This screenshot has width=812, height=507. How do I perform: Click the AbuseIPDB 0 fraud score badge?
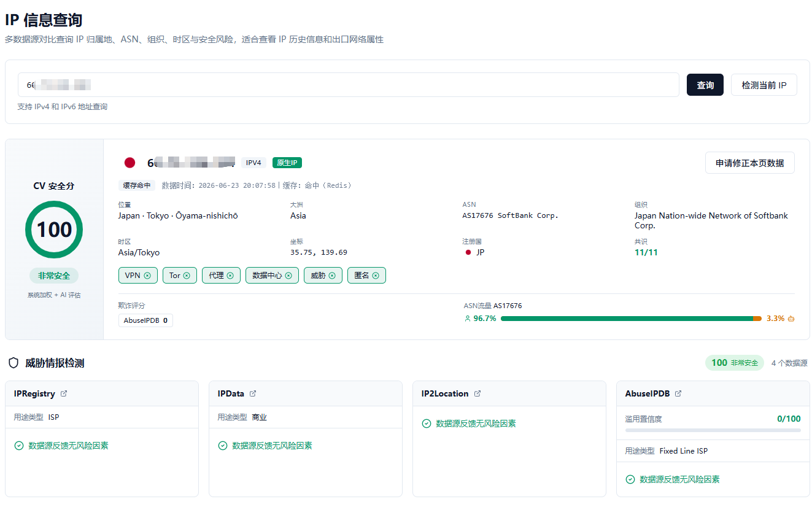point(145,320)
